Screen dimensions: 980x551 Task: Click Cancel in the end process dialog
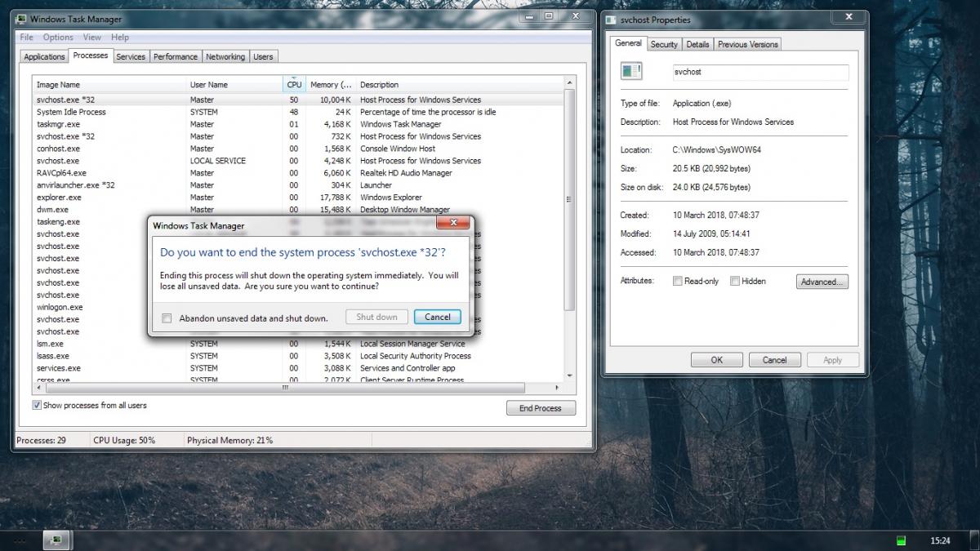coord(437,318)
